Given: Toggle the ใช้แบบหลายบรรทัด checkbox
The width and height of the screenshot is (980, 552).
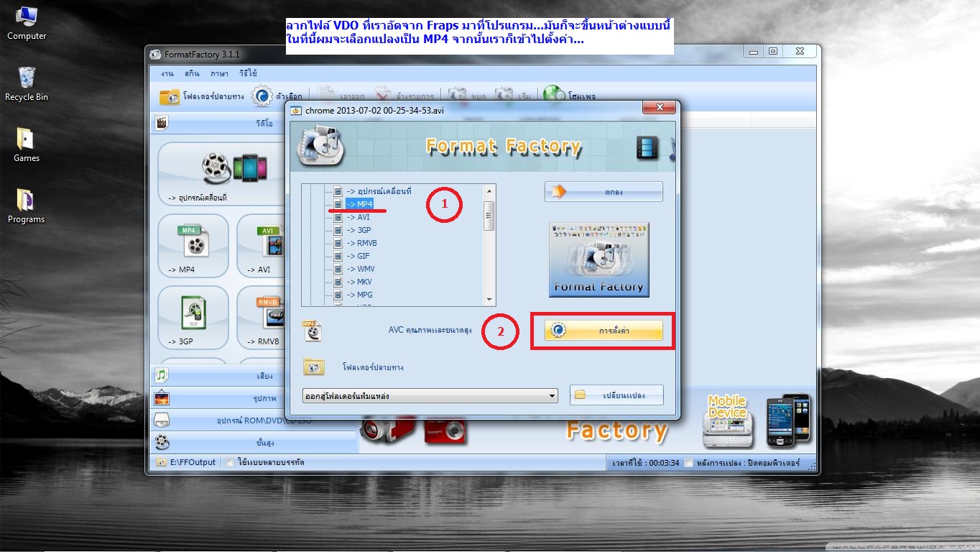Looking at the screenshot, I should click(229, 462).
